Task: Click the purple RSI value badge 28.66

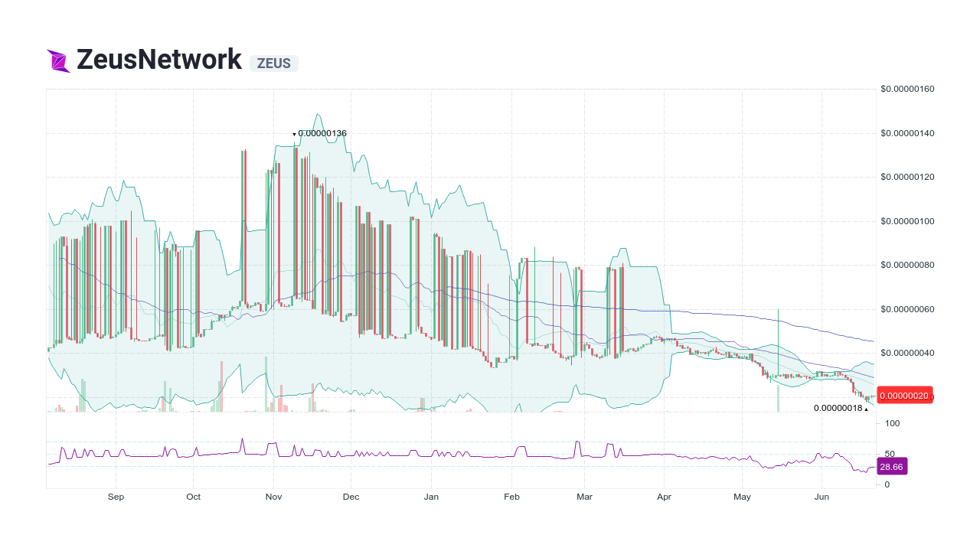Action: pyautogui.click(x=891, y=467)
